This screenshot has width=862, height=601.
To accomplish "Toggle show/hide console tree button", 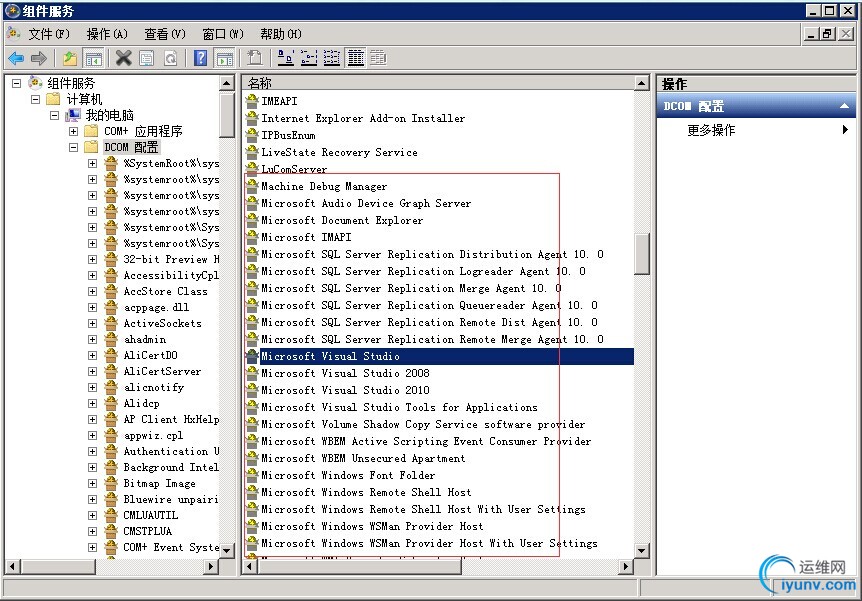I will [x=94, y=58].
